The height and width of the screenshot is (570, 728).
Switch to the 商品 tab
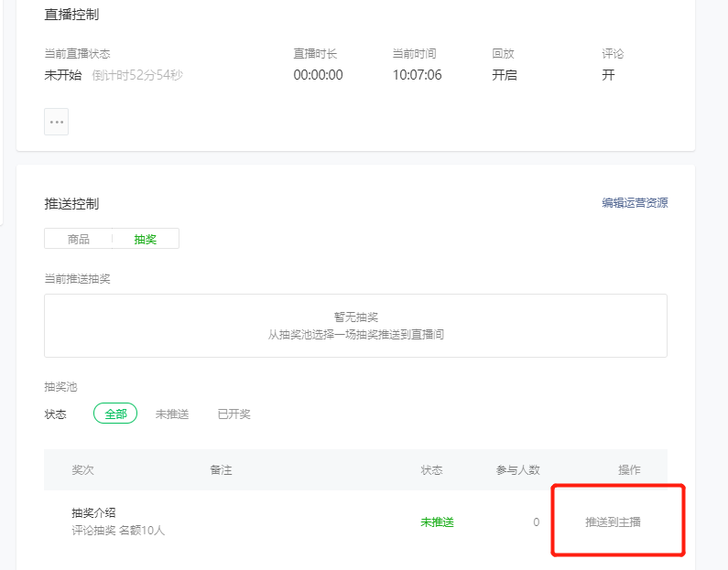coord(79,239)
